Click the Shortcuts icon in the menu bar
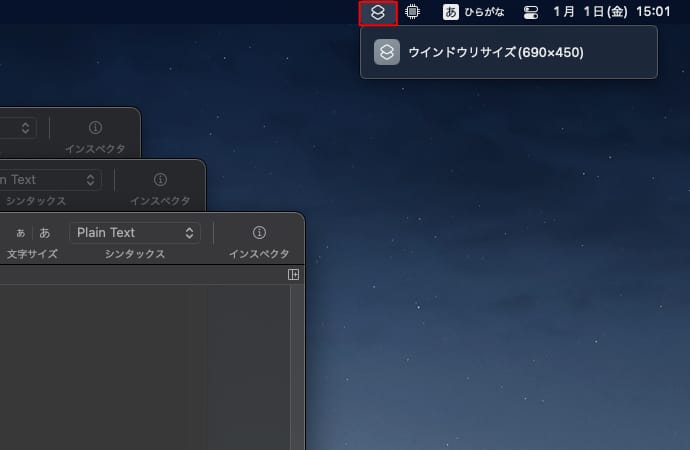The height and width of the screenshot is (450, 690). [x=377, y=13]
